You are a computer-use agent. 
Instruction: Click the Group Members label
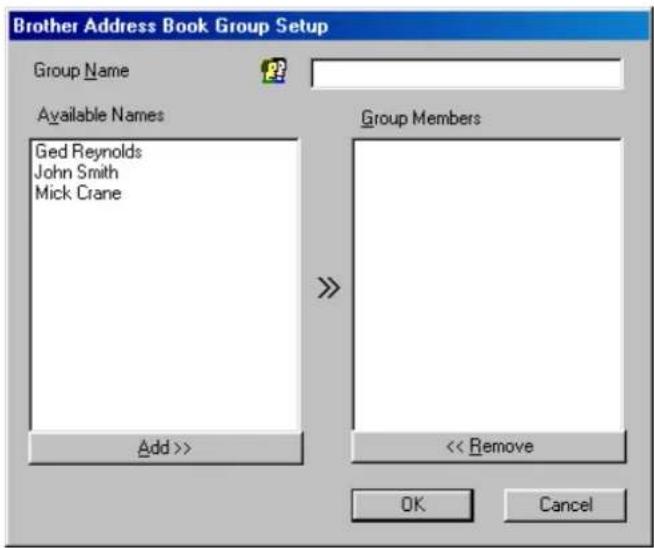[x=421, y=118]
